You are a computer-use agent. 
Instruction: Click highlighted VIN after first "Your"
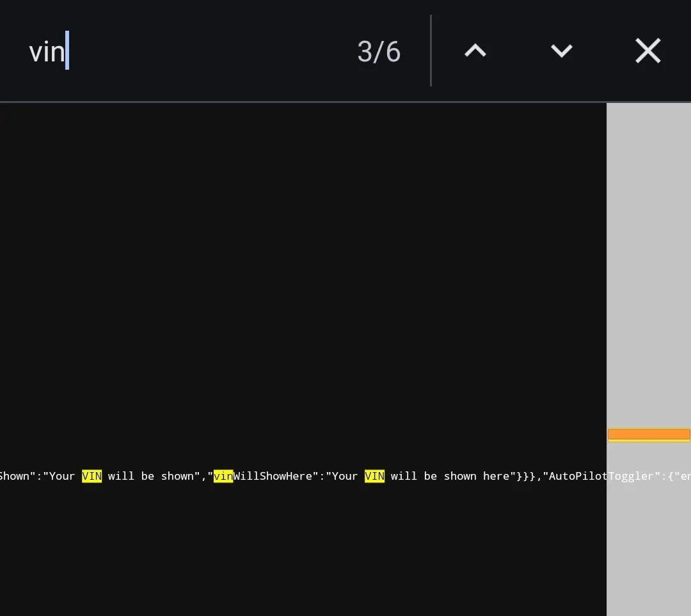tap(91, 477)
